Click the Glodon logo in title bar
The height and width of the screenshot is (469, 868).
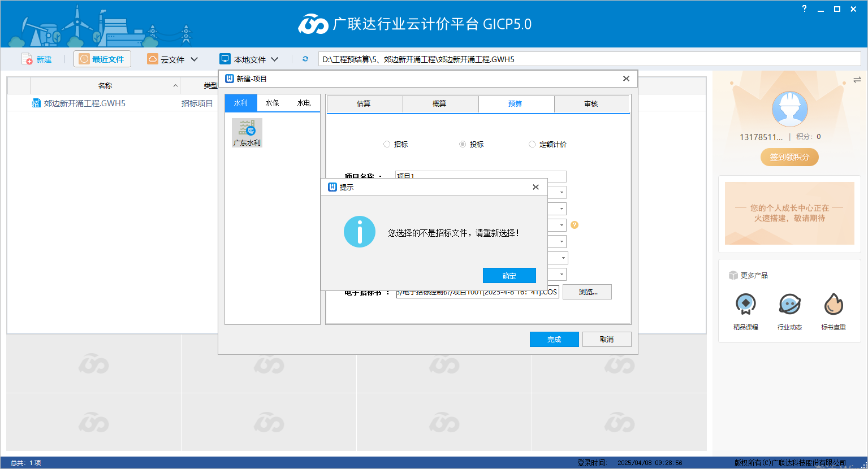313,24
